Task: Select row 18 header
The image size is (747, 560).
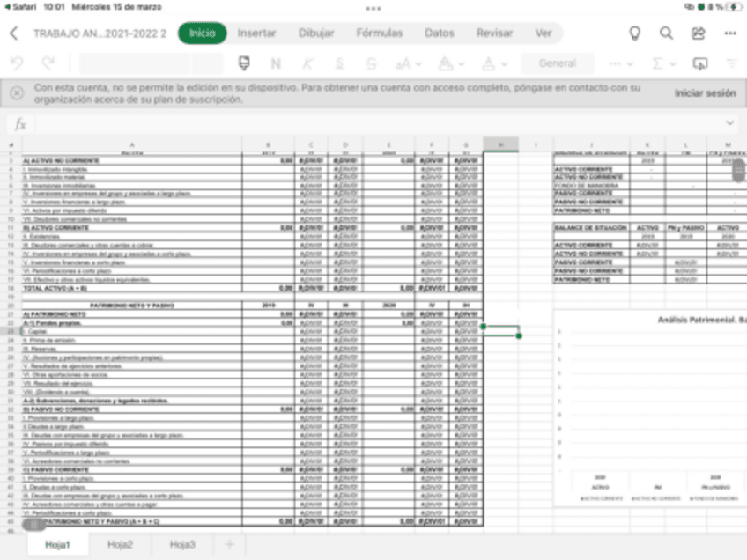Action: click(x=11, y=288)
